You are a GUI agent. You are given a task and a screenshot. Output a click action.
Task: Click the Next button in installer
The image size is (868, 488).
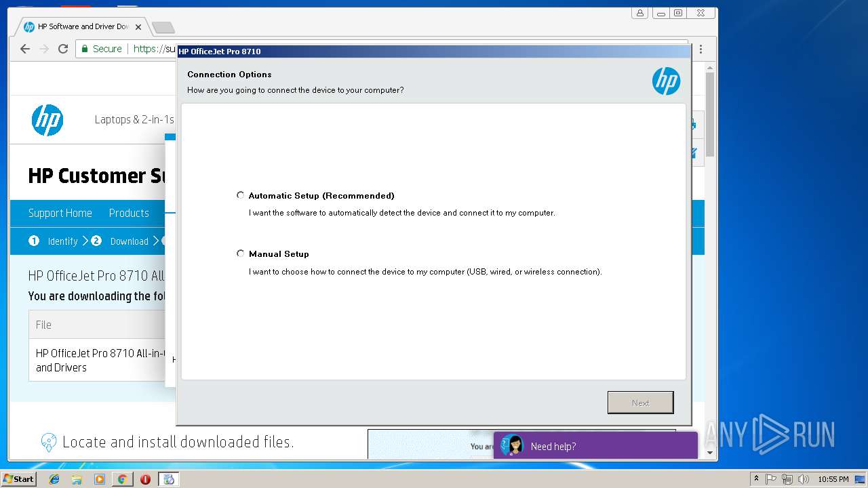coord(640,403)
